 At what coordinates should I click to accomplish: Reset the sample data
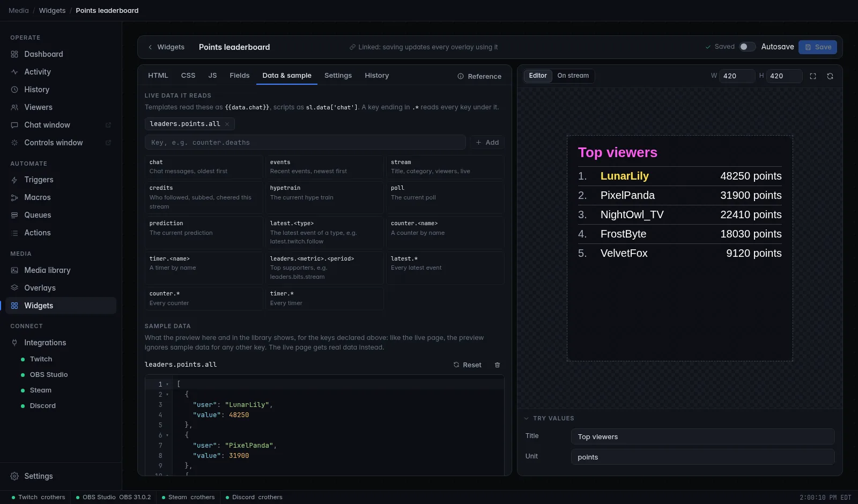(467, 365)
